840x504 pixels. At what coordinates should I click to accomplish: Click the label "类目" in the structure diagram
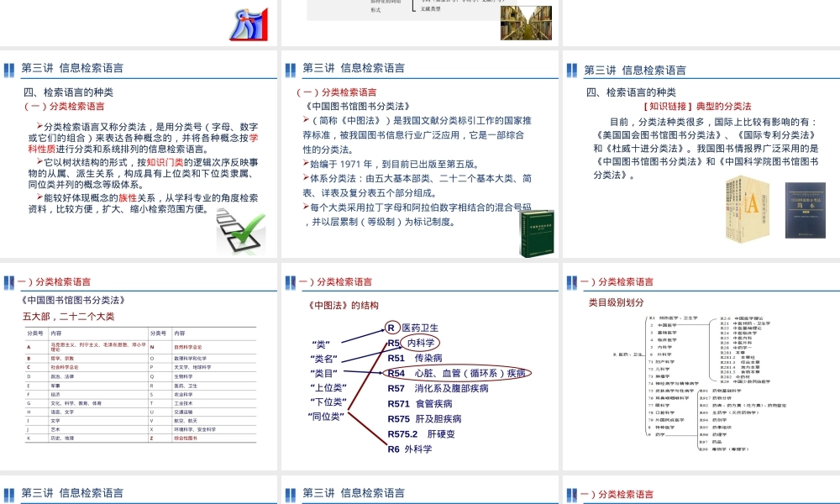323,373
